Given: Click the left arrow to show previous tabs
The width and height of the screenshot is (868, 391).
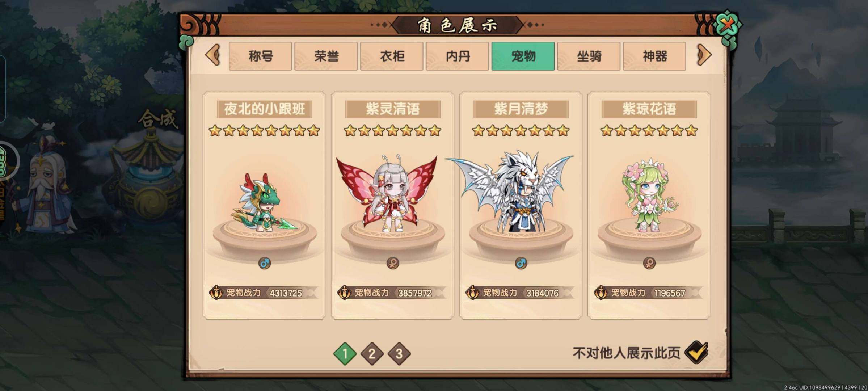Looking at the screenshot, I should coord(213,55).
